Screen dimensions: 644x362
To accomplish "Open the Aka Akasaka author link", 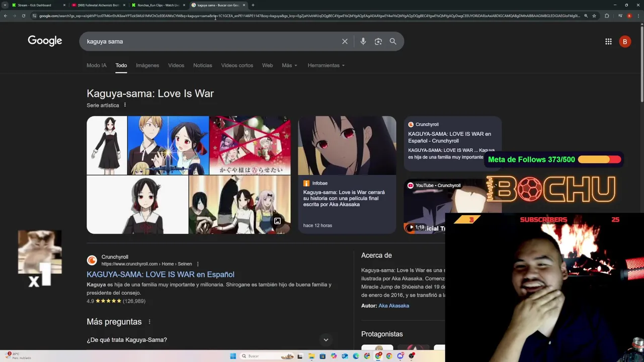I will point(393,306).
